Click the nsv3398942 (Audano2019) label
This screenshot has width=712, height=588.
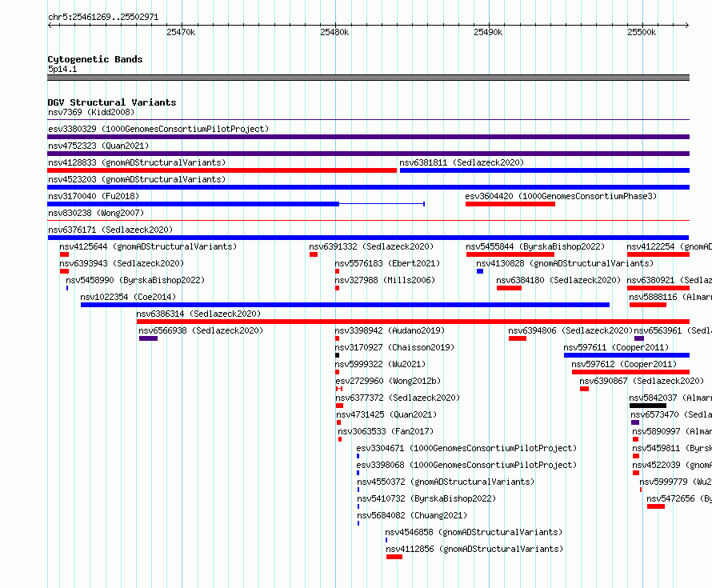tap(390, 330)
